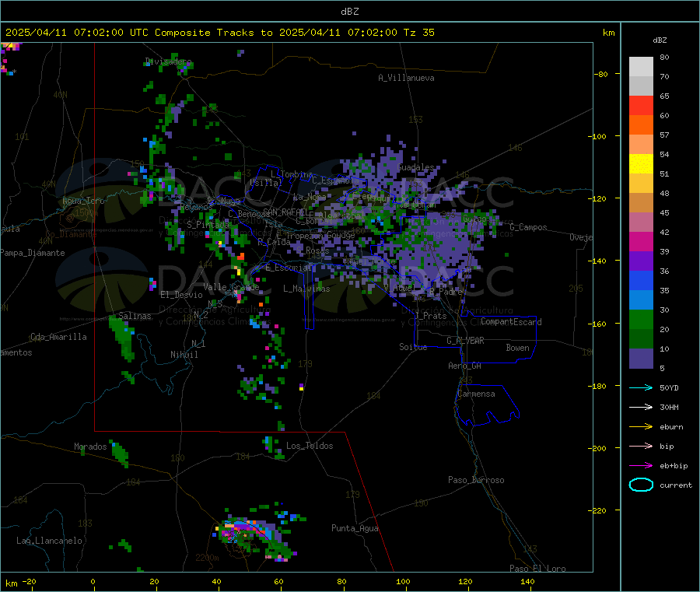
Task: Click the Bowen location label
Action: point(517,348)
